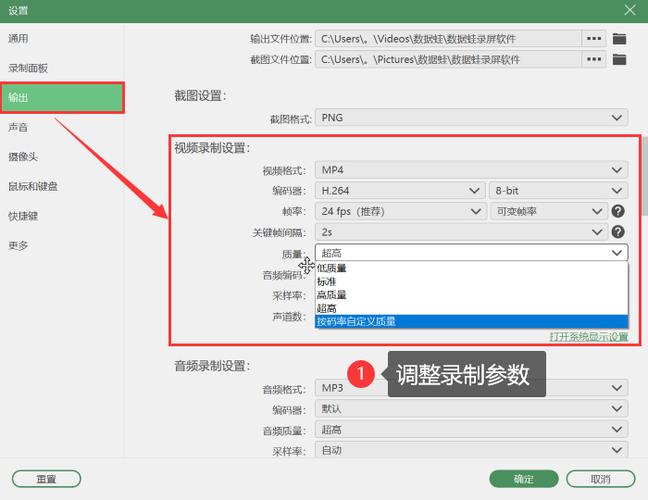Open the 打开系统显示设置 link
Screen dimensions: 648x500
tap(588, 337)
